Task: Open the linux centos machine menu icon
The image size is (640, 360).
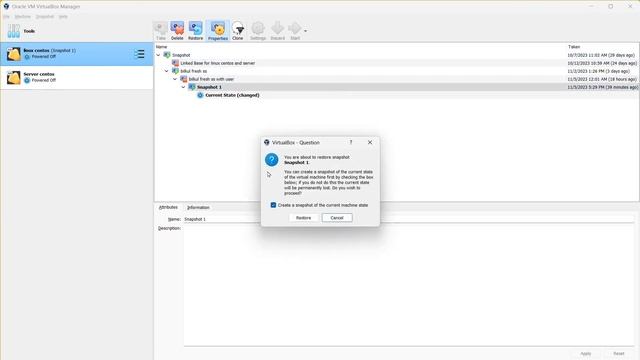Action: click(140, 54)
